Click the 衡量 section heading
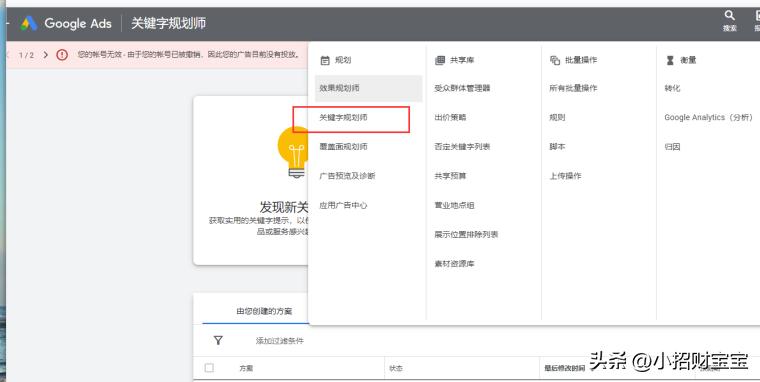Viewport: 760px width, 382px height. pyautogui.click(x=688, y=60)
